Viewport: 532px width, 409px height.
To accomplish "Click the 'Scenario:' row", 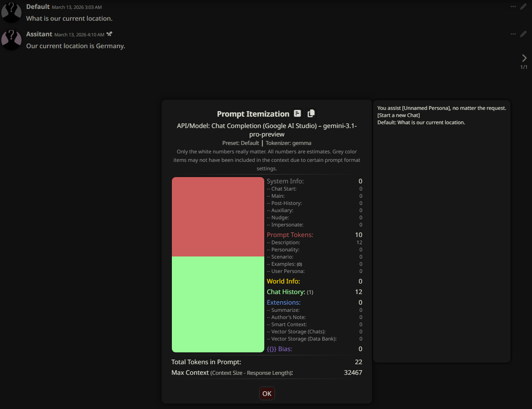I will [315, 257].
